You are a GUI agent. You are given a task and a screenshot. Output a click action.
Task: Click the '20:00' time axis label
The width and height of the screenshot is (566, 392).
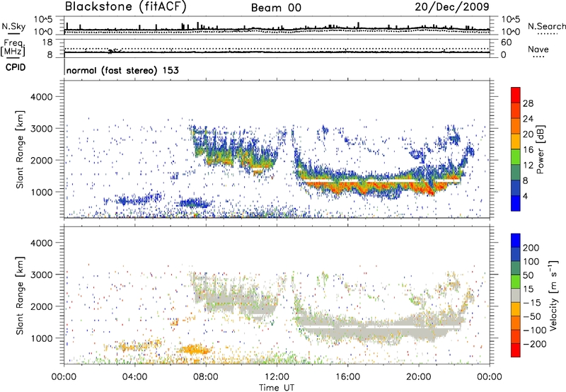(x=419, y=377)
